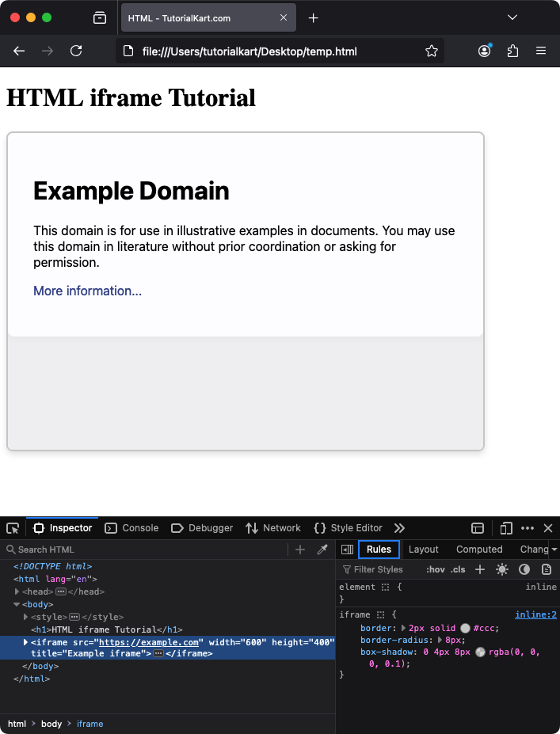
Task: Show more devtools tabs chevron
Action: pos(399,528)
